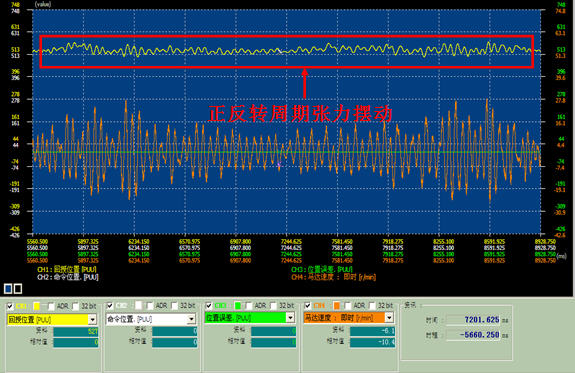
Task: Click the white CH2 color swatch
Action: coord(138,306)
